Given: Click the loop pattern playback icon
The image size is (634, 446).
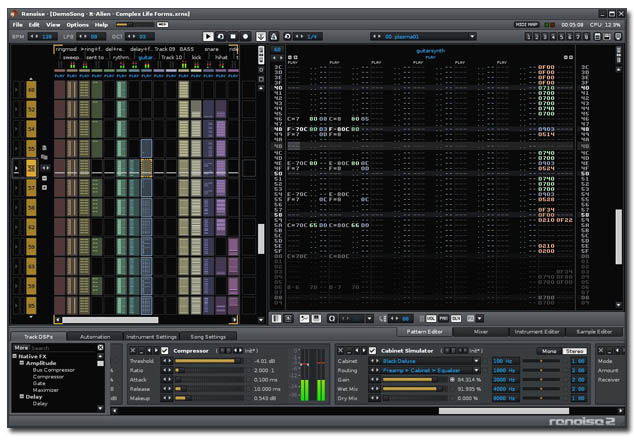Looking at the screenshot, I should tap(221, 36).
